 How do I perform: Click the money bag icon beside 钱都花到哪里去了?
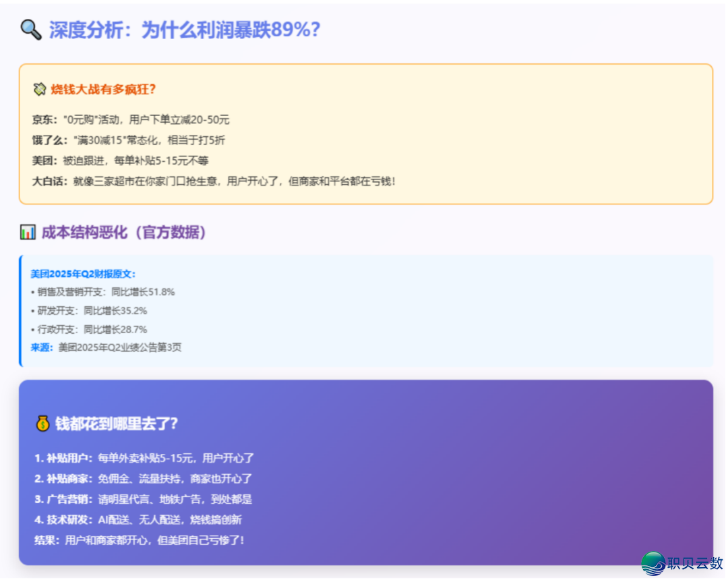42,423
